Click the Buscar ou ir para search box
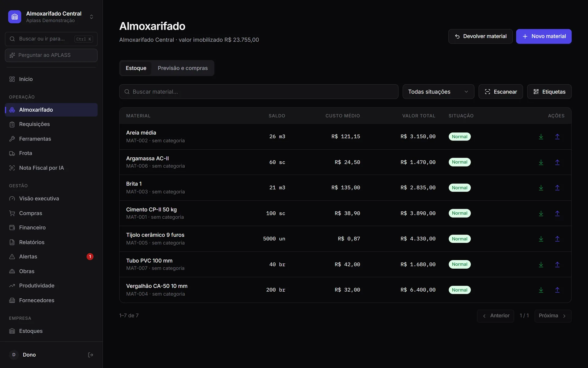 (51, 39)
